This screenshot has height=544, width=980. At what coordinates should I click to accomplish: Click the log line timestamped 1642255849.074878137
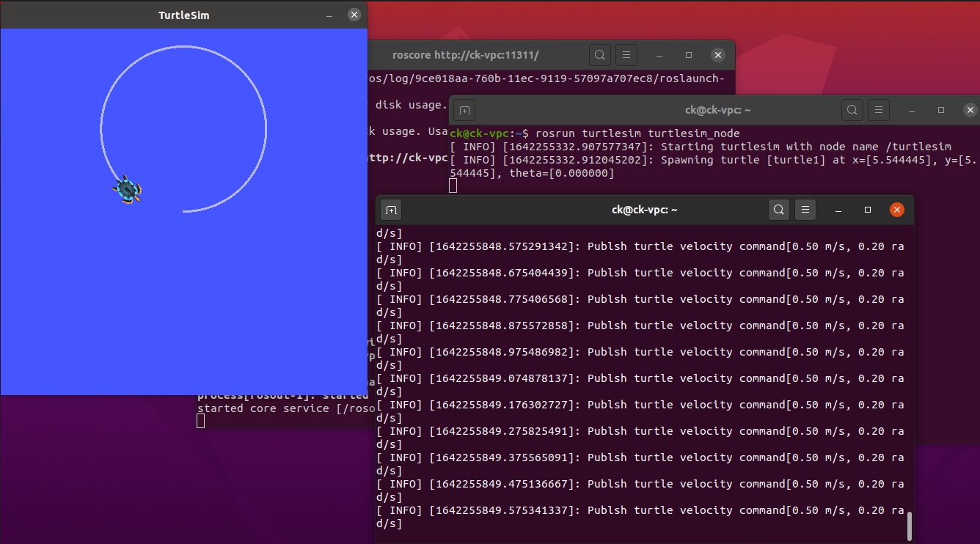tap(640, 385)
